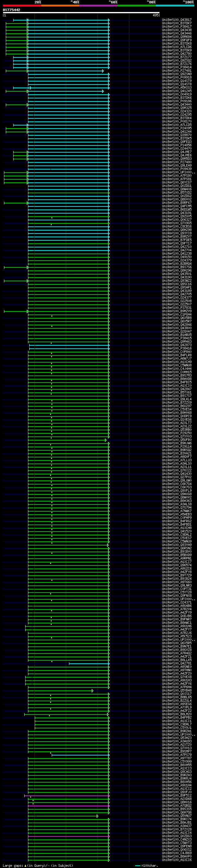Click the magenta alignment bar for UniRef100_B9F5I2

pyautogui.click(x=67, y=796)
